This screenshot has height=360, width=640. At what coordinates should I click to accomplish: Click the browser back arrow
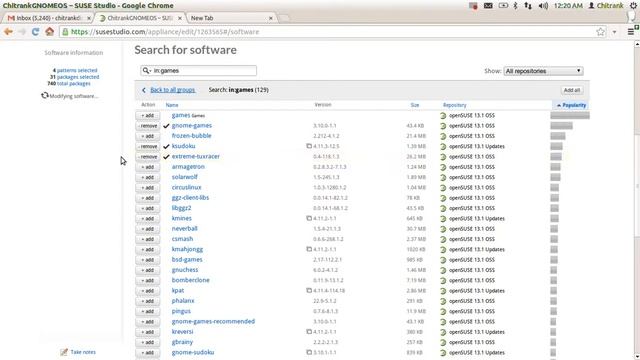(8, 32)
